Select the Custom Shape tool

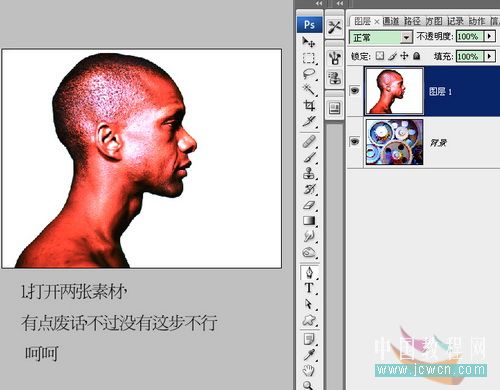(309, 320)
